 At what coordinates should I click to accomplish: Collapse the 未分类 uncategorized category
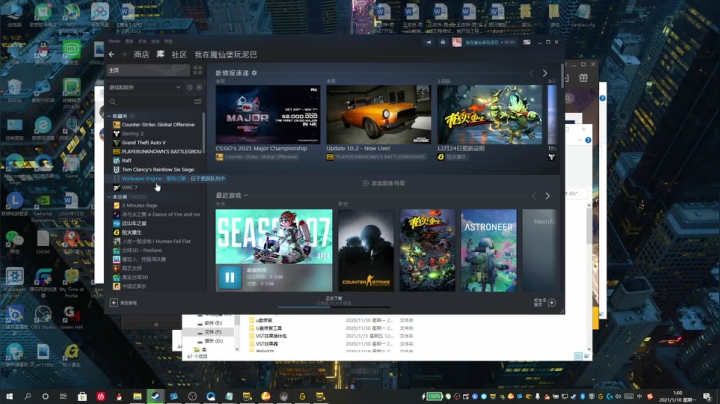click(110, 196)
